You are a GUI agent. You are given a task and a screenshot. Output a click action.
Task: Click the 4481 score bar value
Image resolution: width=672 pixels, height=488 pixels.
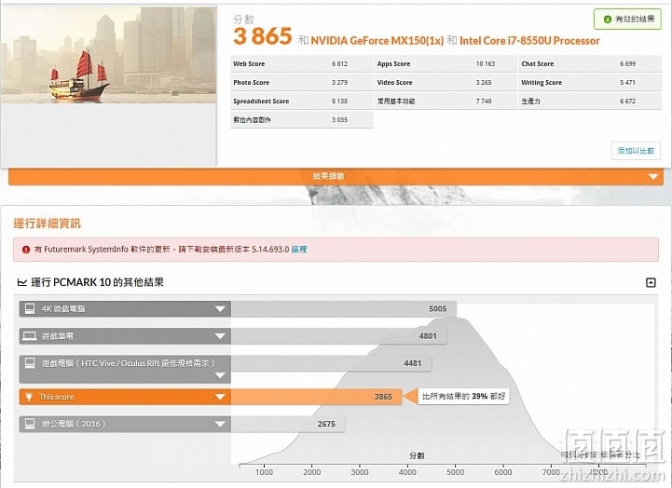click(x=412, y=363)
